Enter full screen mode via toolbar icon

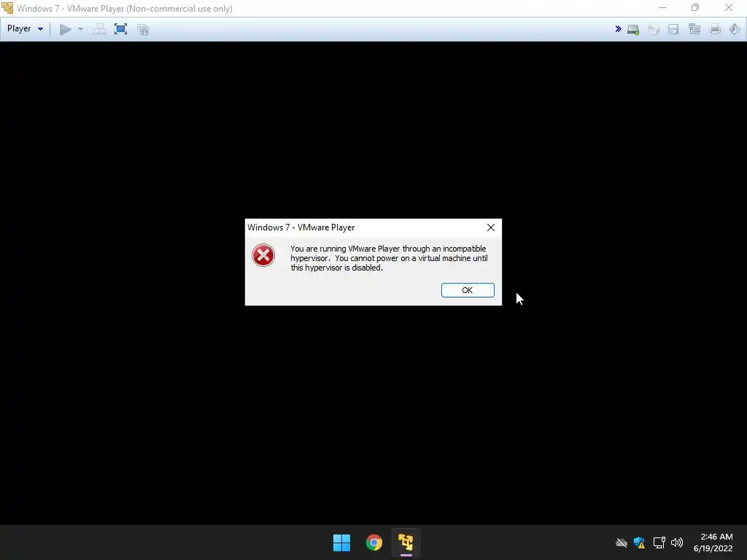point(120,29)
